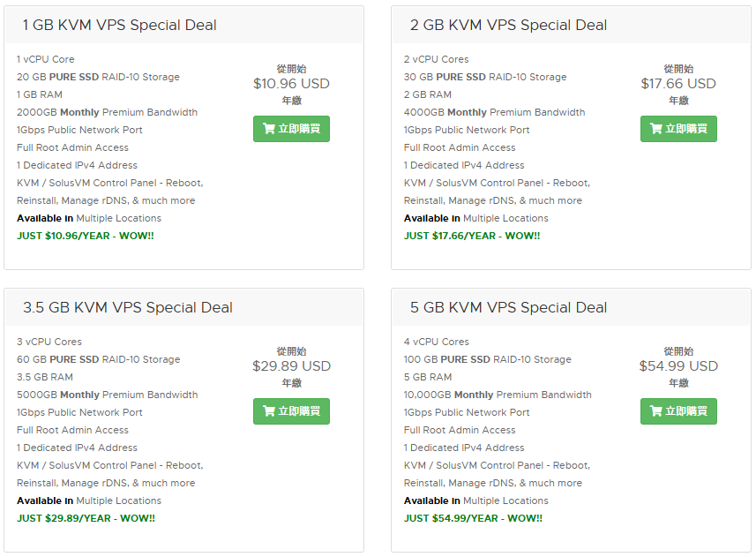Image resolution: width=756 pixels, height=557 pixels.
Task: Click the $29.89 USD price text
Action: point(291,366)
